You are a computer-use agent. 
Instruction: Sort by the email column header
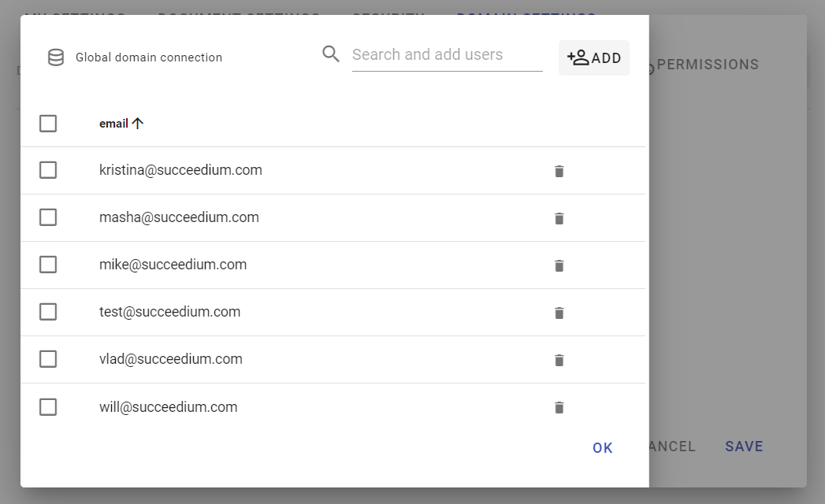113,124
